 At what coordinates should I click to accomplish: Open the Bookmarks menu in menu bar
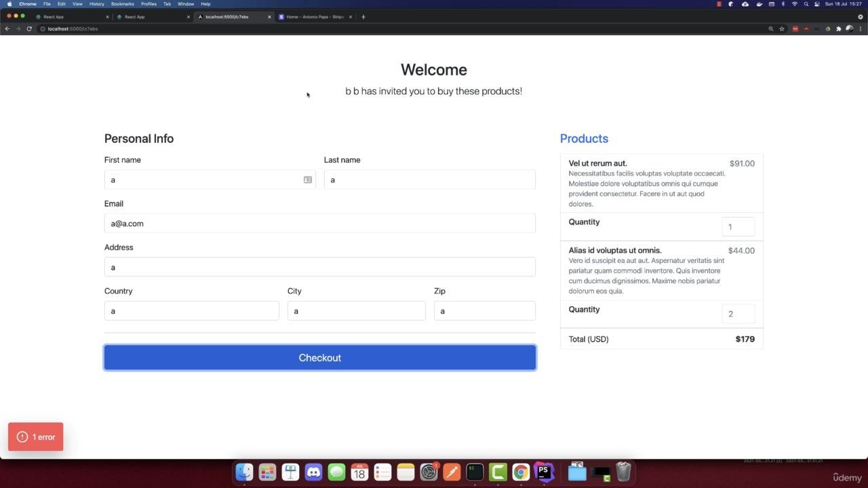click(x=123, y=4)
